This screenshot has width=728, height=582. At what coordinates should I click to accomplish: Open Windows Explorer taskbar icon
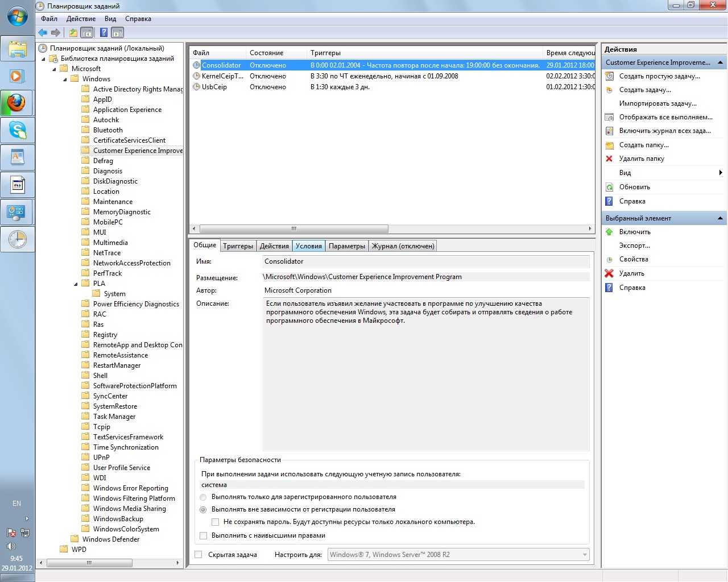pos(17,48)
